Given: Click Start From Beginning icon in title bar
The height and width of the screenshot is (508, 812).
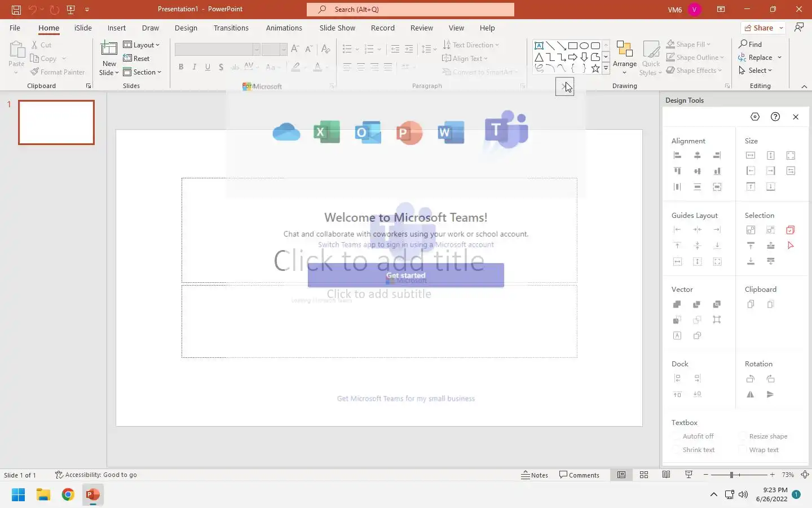Looking at the screenshot, I should 70,10.
